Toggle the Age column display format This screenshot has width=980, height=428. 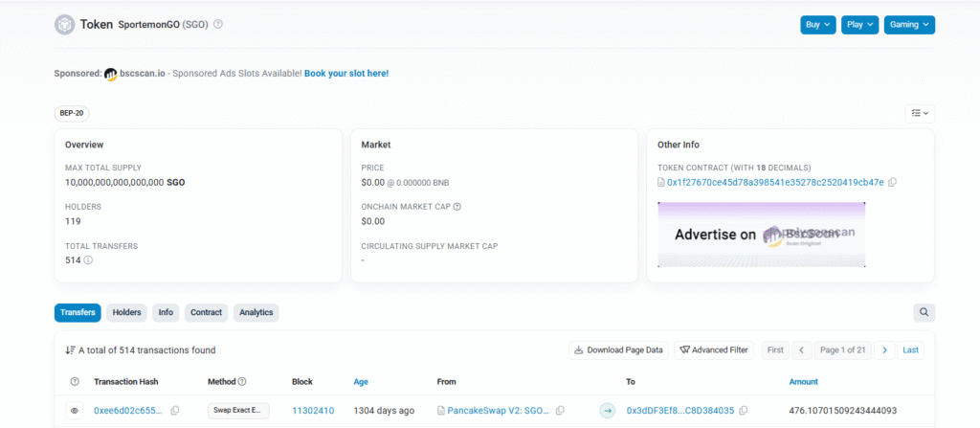click(363, 381)
